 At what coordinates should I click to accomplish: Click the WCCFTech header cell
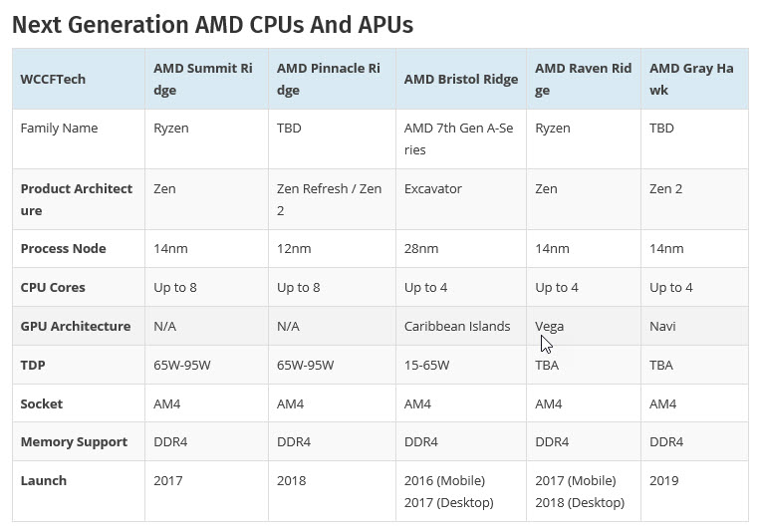pyautogui.click(x=53, y=79)
